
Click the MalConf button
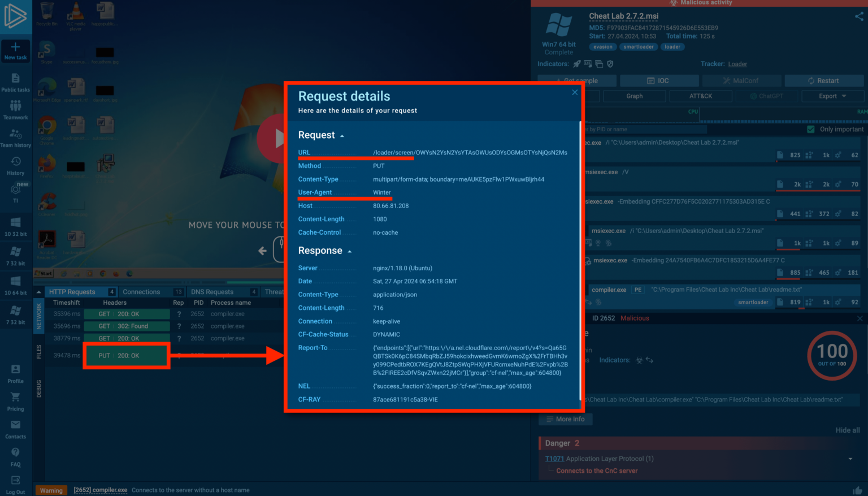point(741,81)
